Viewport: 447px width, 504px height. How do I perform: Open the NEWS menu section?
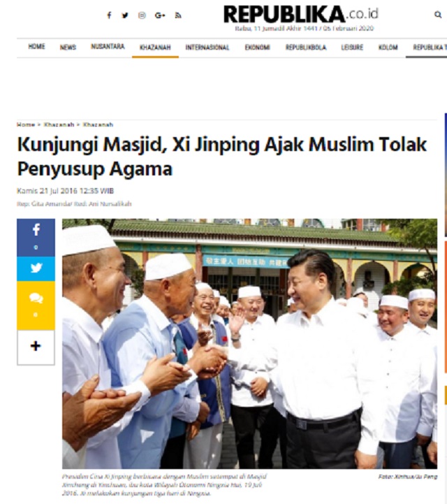(x=68, y=48)
